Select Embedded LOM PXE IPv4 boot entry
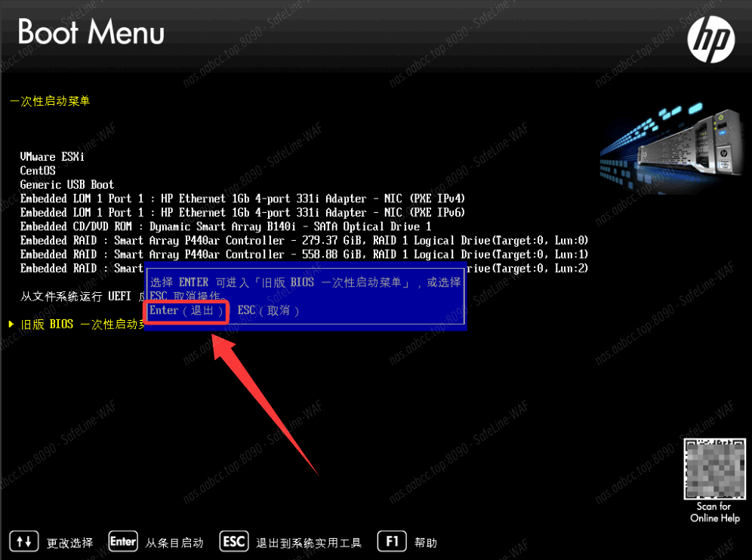The height and width of the screenshot is (560, 752). coord(242,198)
